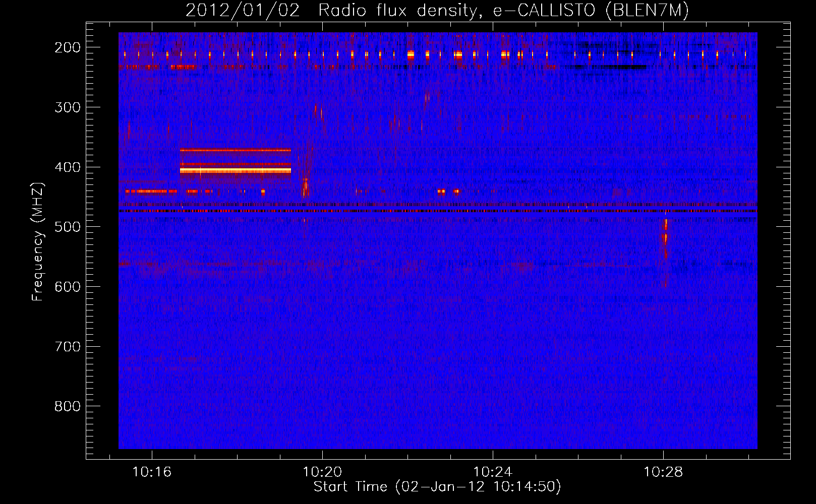Image resolution: width=816 pixels, height=504 pixels.
Task: Click the 300 frequency tick label
Action: [67, 107]
